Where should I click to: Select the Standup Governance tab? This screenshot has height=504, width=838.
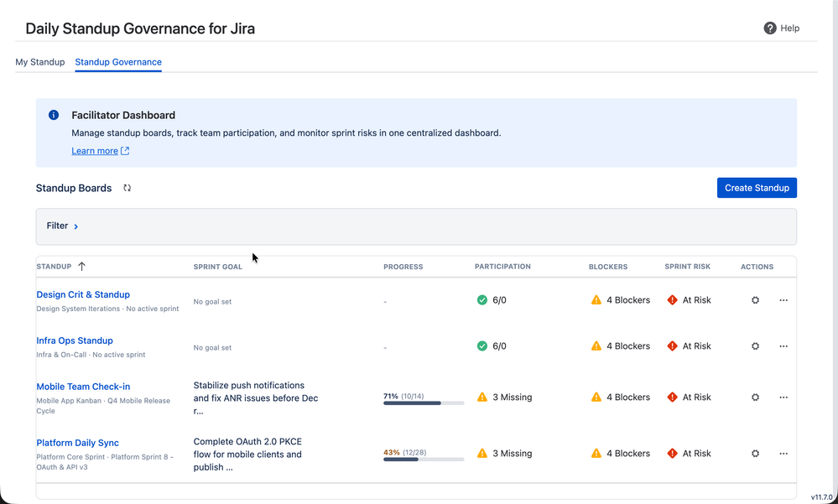(x=118, y=62)
